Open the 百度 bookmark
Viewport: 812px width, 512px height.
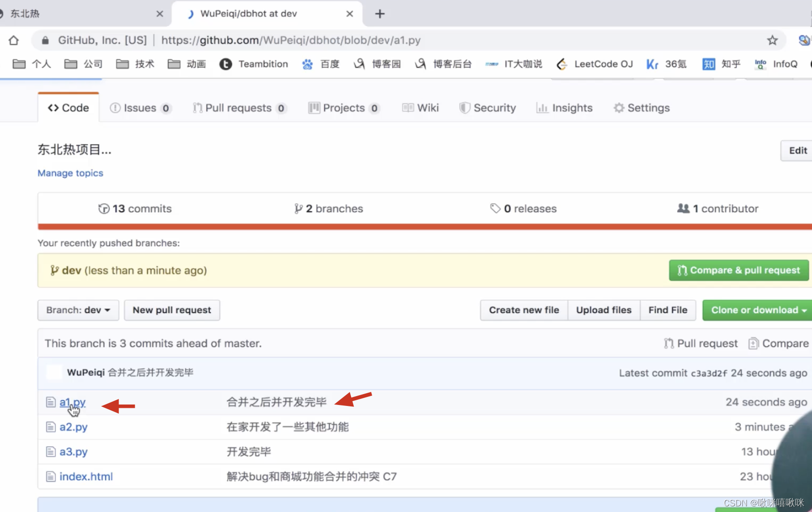[x=321, y=64]
